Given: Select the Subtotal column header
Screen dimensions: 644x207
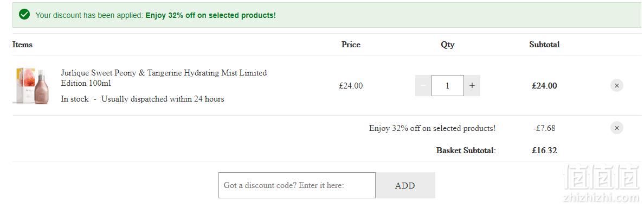Looking at the screenshot, I should coord(544,45).
